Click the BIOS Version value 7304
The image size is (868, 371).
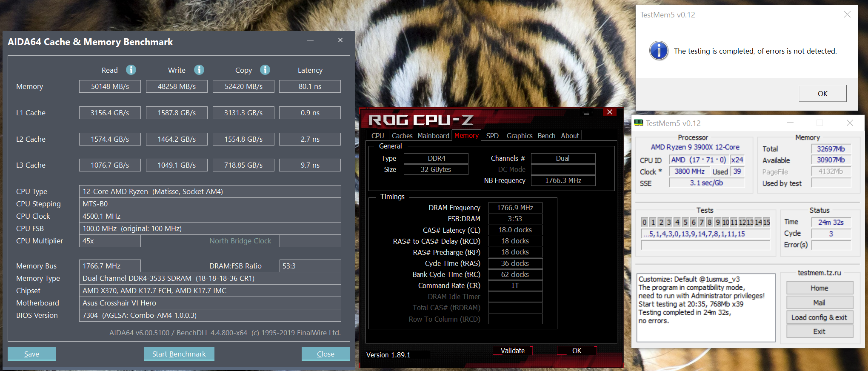point(210,315)
